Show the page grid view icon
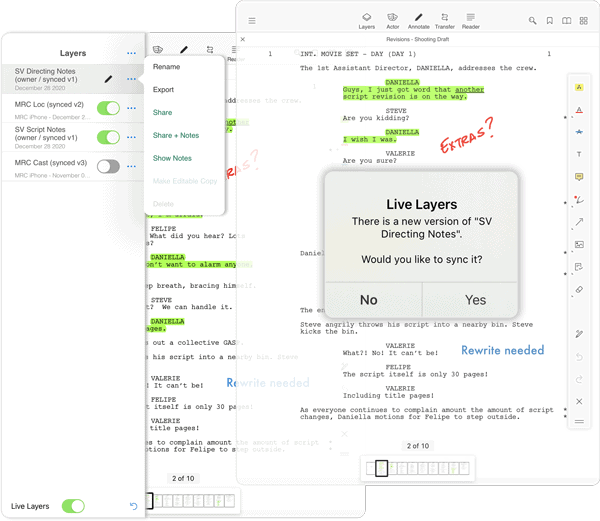Image resolution: width=600 pixels, height=521 pixels. [584, 21]
